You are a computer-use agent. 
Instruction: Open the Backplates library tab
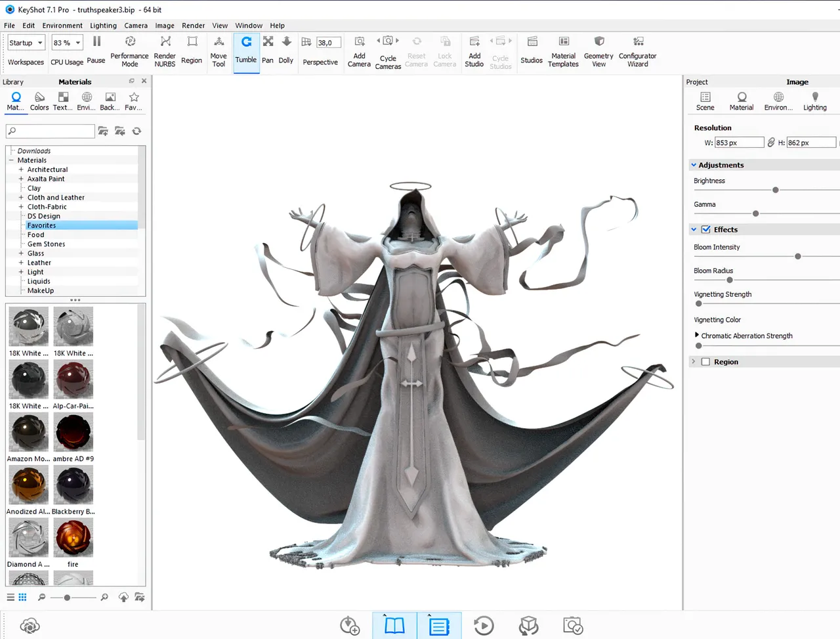point(110,101)
